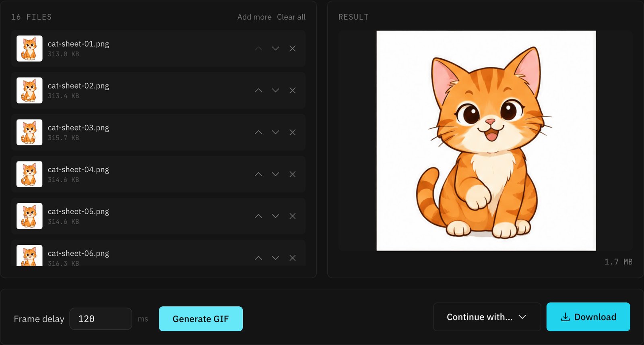644x345 pixels.
Task: Move cat-sheet-03.png up in order
Action: tap(258, 132)
